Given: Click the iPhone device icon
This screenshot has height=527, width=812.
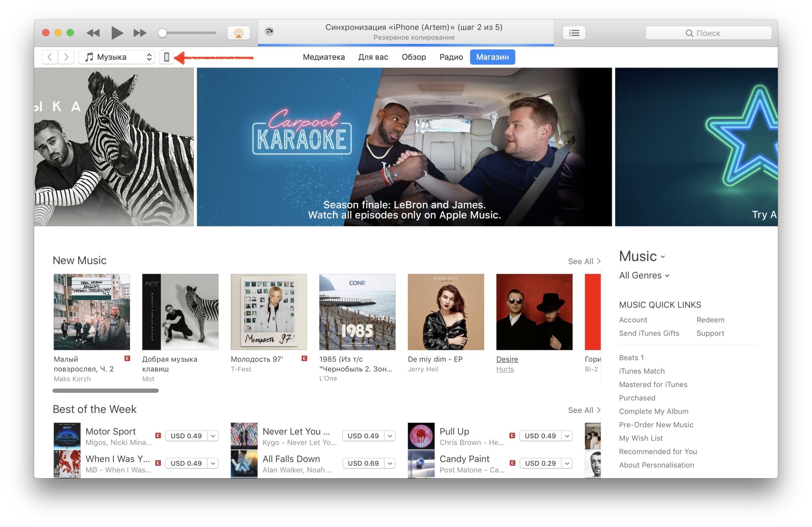Looking at the screenshot, I should pos(167,57).
